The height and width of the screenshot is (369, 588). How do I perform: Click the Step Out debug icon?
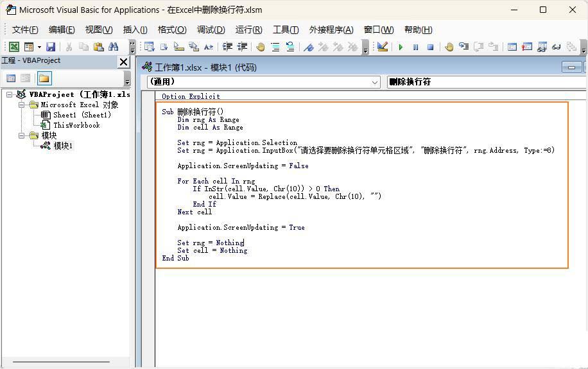[x=494, y=46]
